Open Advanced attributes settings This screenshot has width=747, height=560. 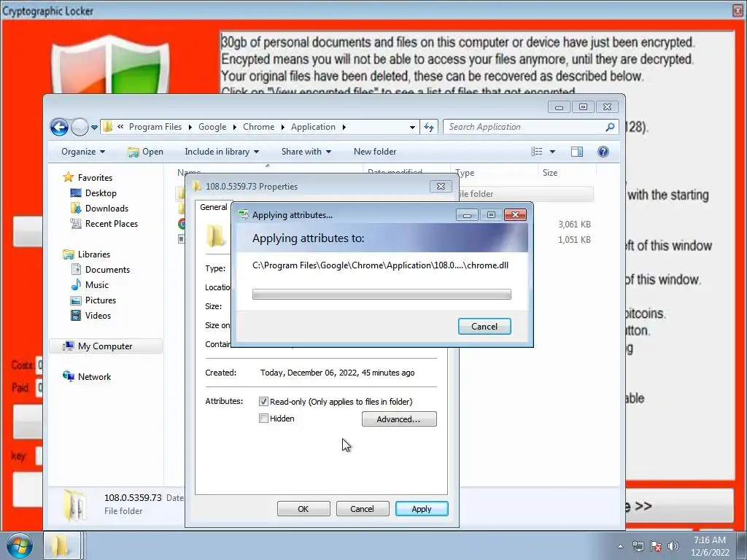(399, 419)
